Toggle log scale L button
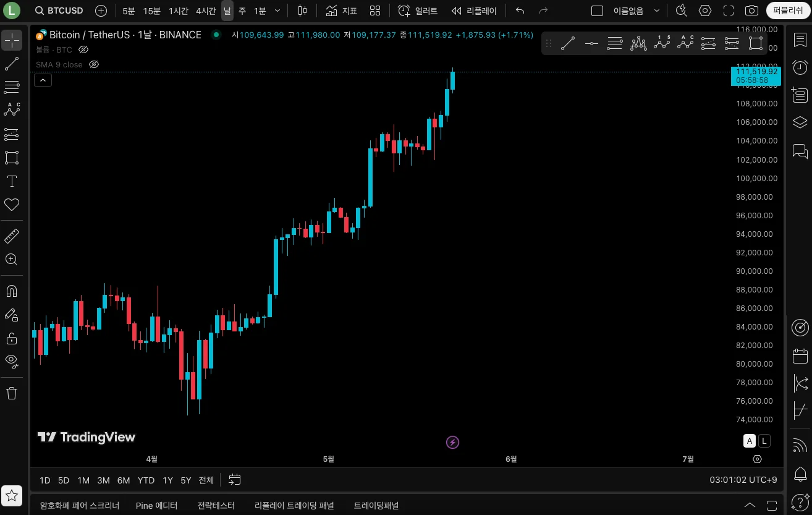 tap(764, 441)
